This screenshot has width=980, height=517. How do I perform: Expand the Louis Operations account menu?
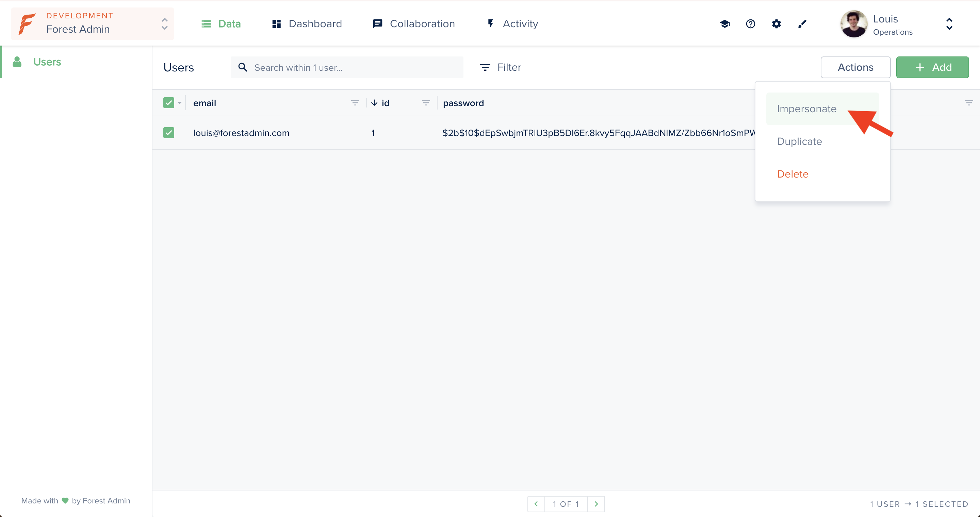[949, 24]
